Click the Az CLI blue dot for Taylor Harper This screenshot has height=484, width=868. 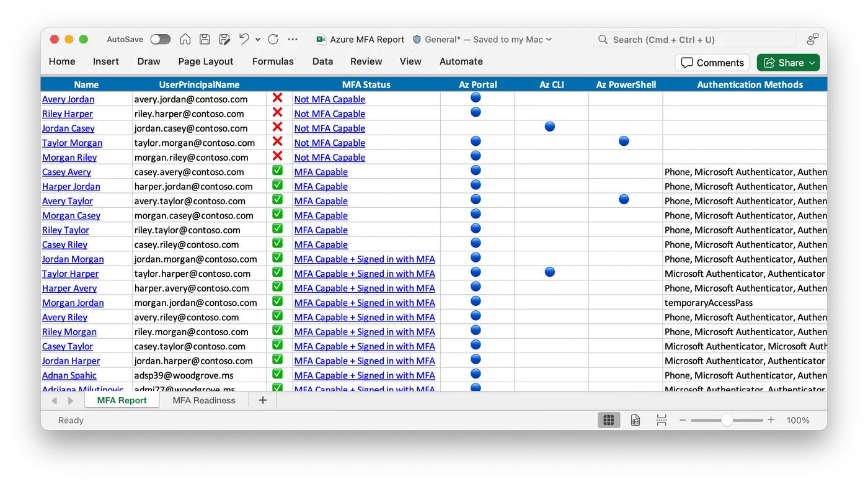[x=550, y=272]
